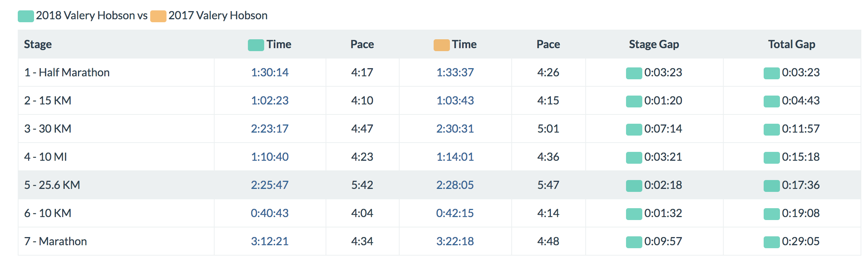868x263 pixels.
Task: Click the teal 2018 Valery Hobson legend swatch
Action: [26, 16]
